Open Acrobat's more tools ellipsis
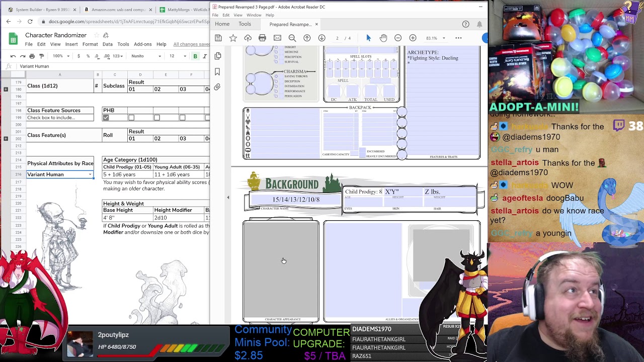This screenshot has width=644, height=362. coord(458,38)
